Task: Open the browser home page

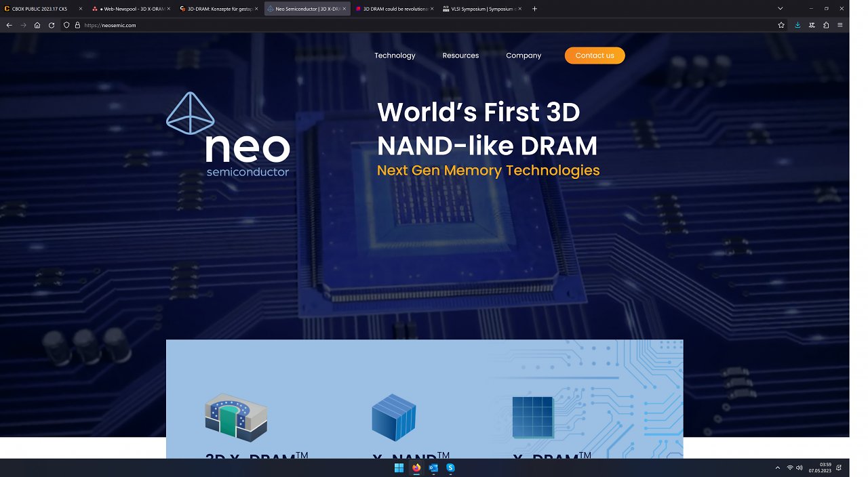Action: tap(37, 25)
